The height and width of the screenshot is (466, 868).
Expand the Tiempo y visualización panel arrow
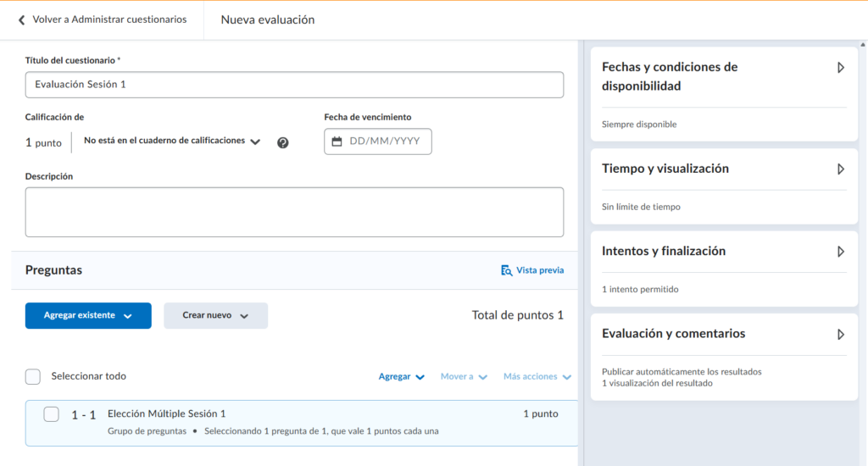click(840, 169)
